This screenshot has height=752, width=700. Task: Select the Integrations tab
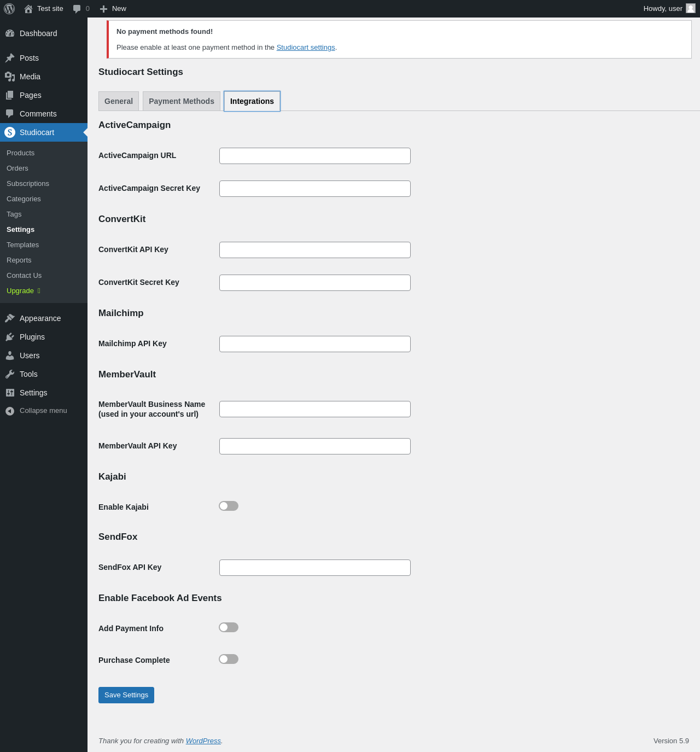tap(252, 101)
